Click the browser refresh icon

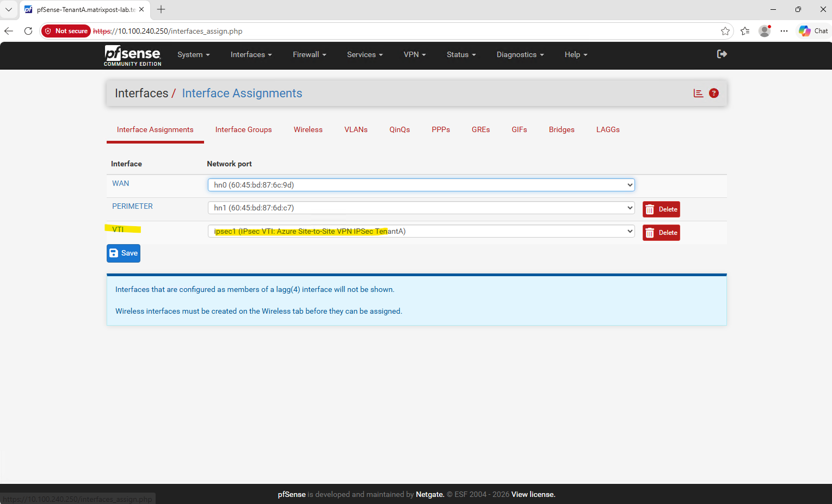click(x=28, y=31)
